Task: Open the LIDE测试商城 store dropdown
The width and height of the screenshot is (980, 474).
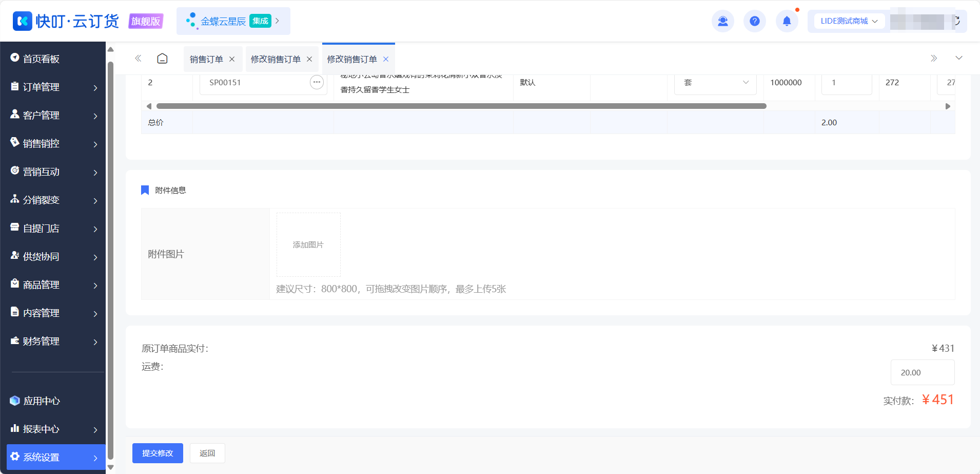Action: 849,21
